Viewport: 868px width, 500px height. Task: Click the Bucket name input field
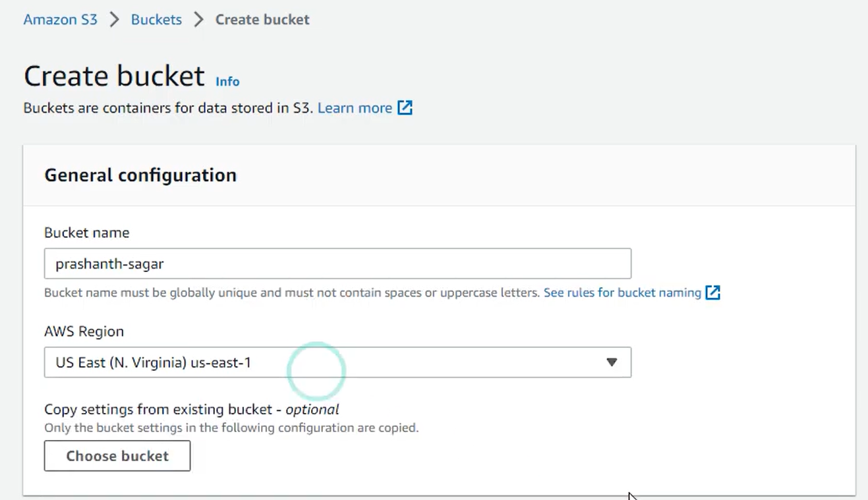337,264
